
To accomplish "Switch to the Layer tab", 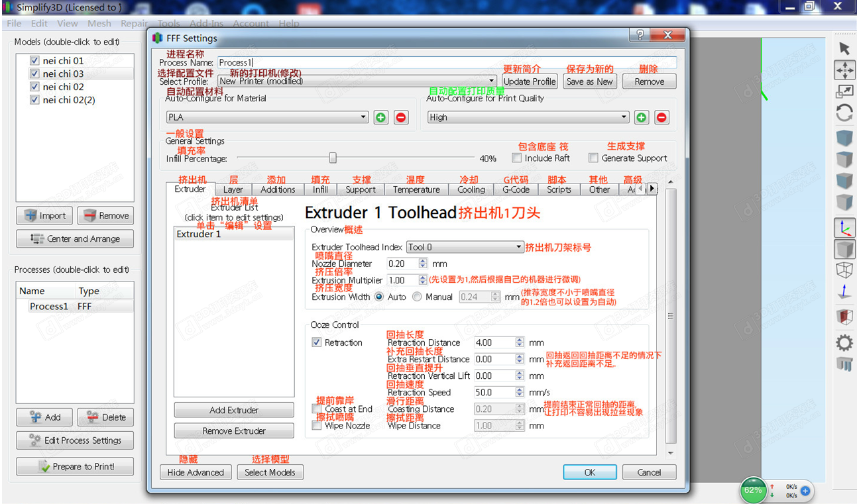I will point(233,189).
